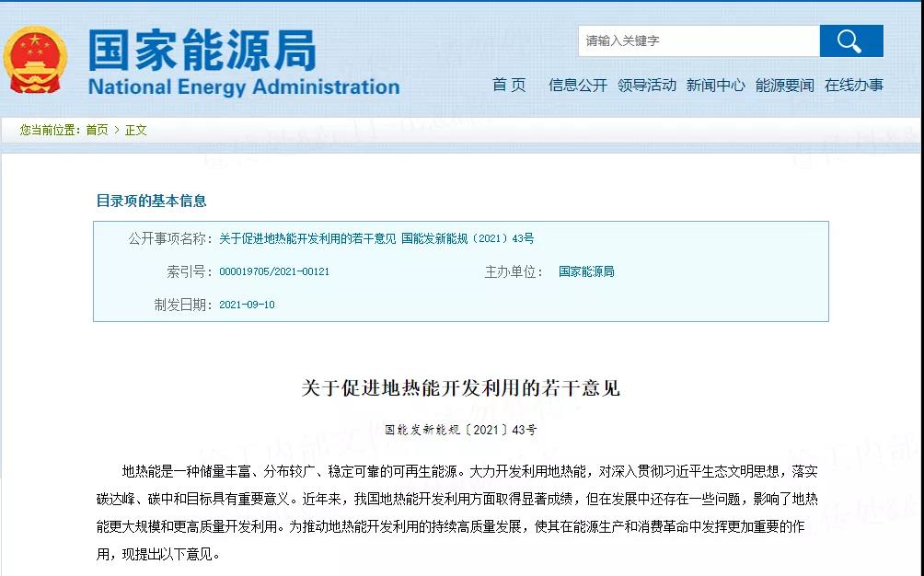Focus the keyword search input field
924x576 pixels.
coord(699,41)
